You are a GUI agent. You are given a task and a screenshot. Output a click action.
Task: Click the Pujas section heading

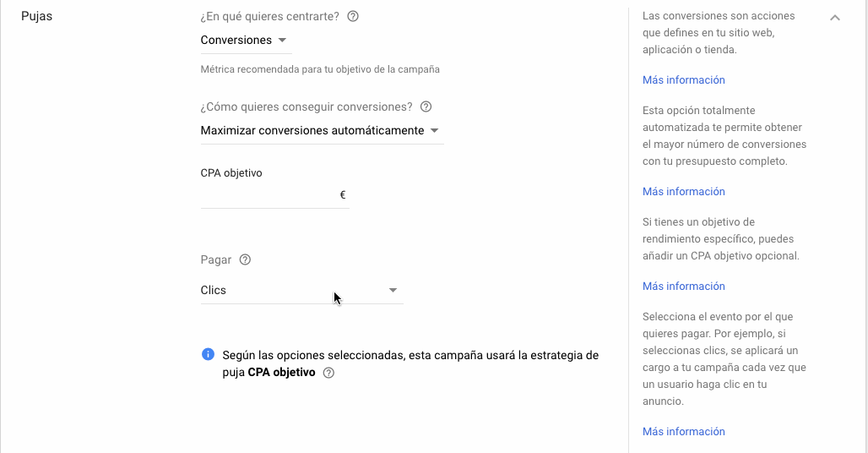pyautogui.click(x=36, y=16)
